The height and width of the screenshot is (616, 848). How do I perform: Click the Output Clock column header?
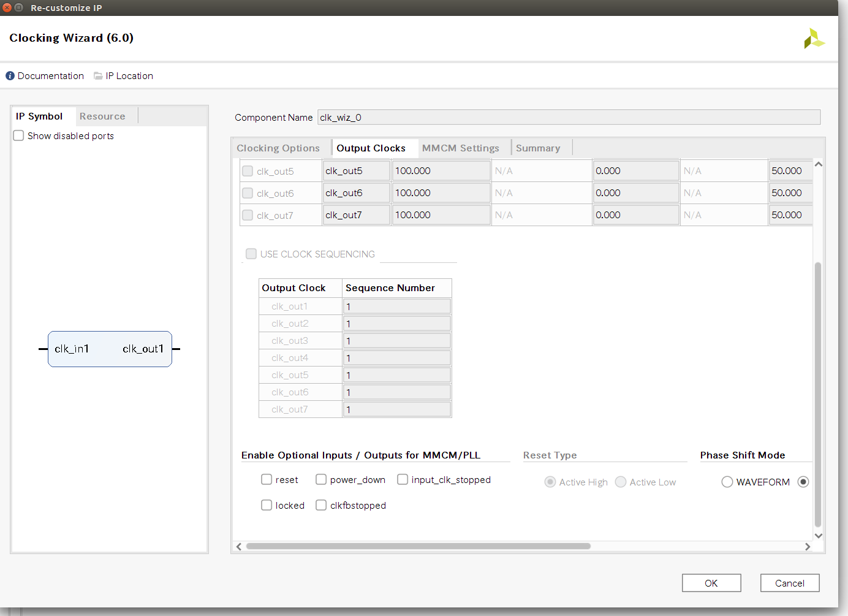[x=300, y=288]
